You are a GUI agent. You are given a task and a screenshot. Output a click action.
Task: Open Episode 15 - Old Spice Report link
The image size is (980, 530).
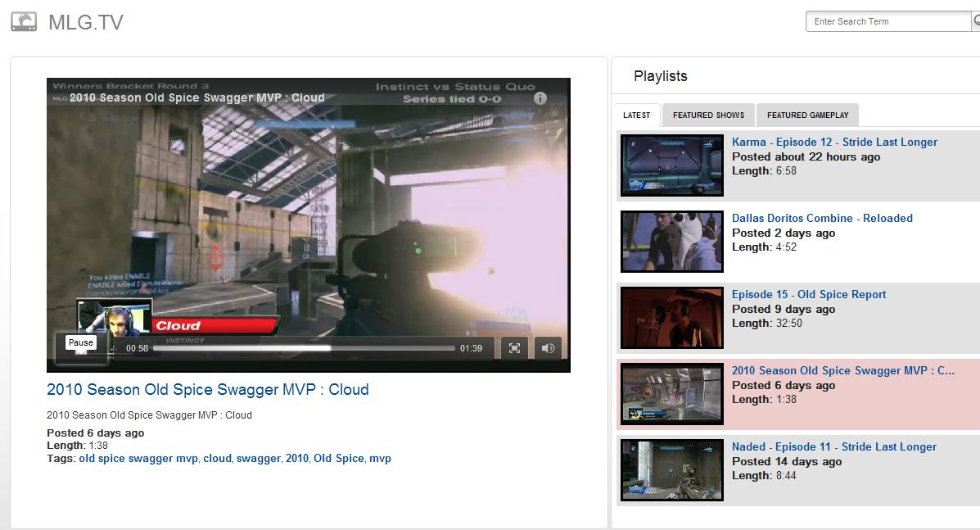pyautogui.click(x=809, y=294)
